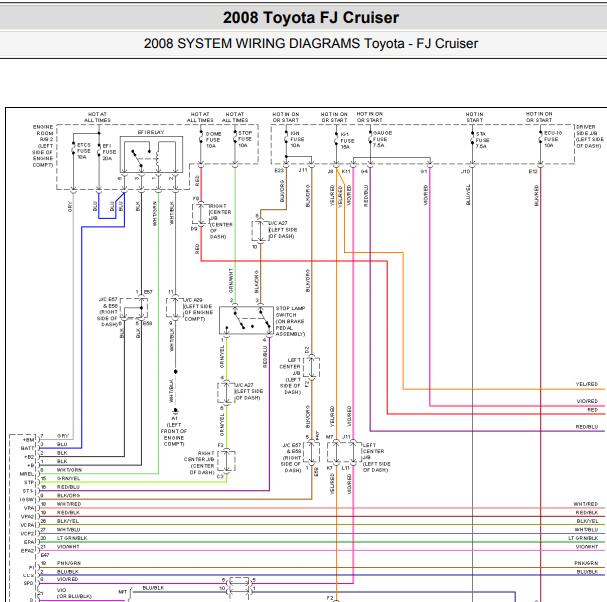This screenshot has width=607, height=602.
Task: Click the "SPD" ECU pin label
Action: [29, 583]
